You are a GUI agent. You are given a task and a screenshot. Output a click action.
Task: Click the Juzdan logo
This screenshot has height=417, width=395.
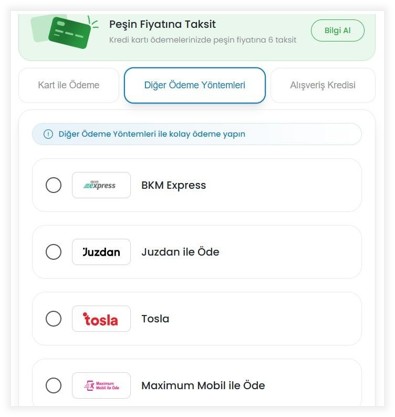pyautogui.click(x=101, y=252)
